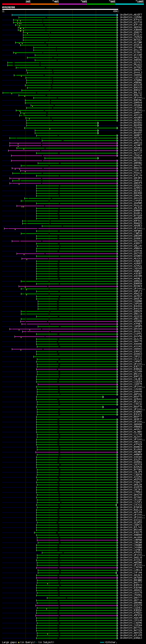The height and width of the screenshot is (644, 146).
Task: Open hit UniRef100_P93117
Action: pos(131,173)
